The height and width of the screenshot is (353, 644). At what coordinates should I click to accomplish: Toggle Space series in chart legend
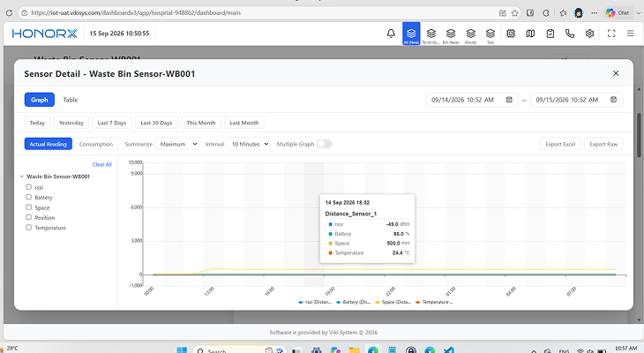pyautogui.click(x=393, y=302)
